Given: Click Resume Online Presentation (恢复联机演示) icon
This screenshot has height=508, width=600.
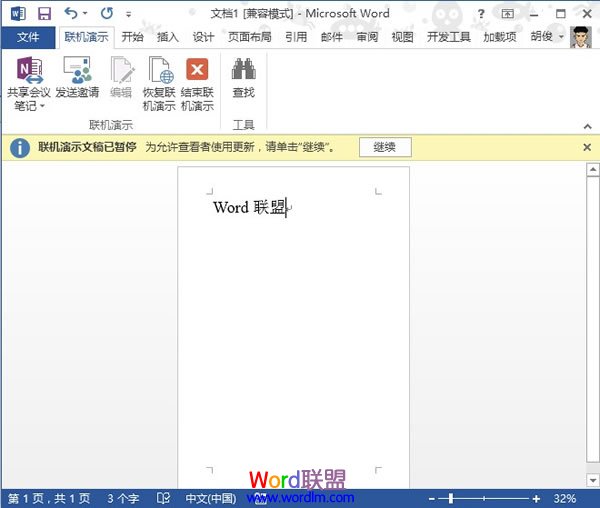Looking at the screenshot, I should coord(159,70).
